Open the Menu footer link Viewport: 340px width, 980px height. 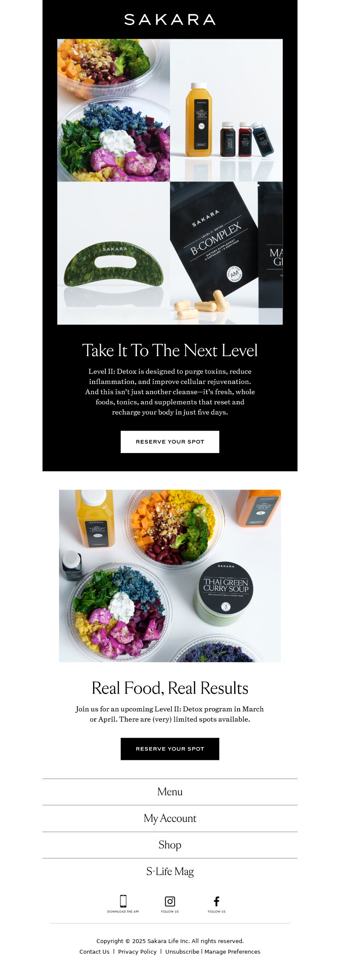click(170, 792)
